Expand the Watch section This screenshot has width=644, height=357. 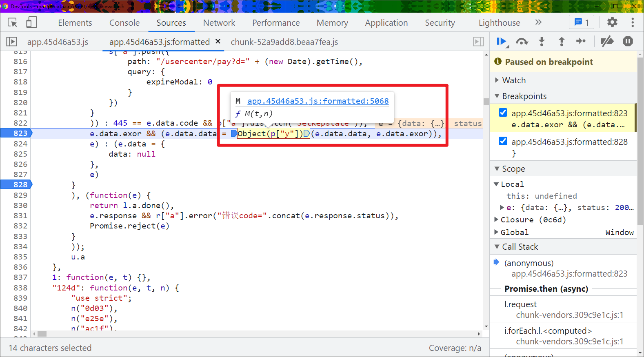pos(514,80)
